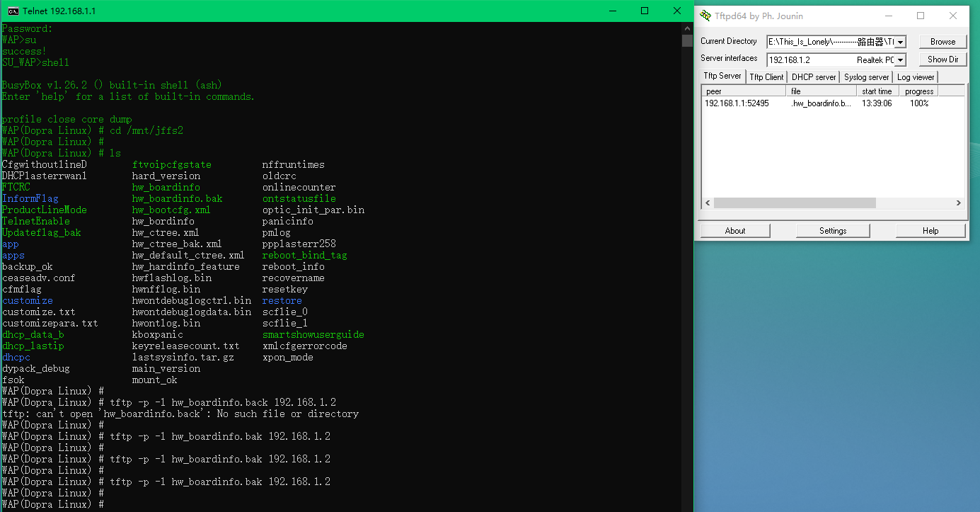Close the Telnet 192.168.1.1 window

(x=677, y=11)
